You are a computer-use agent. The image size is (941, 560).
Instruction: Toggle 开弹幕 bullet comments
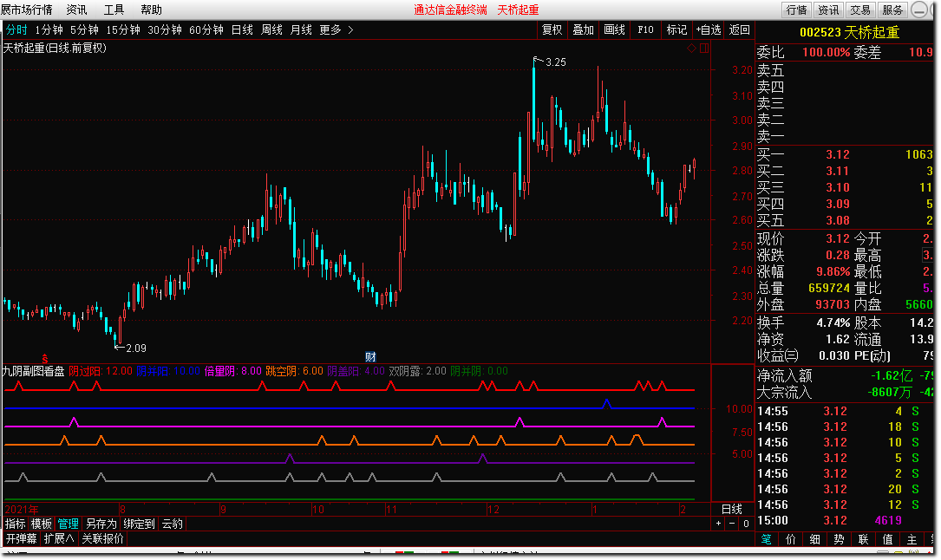pyautogui.click(x=21, y=538)
